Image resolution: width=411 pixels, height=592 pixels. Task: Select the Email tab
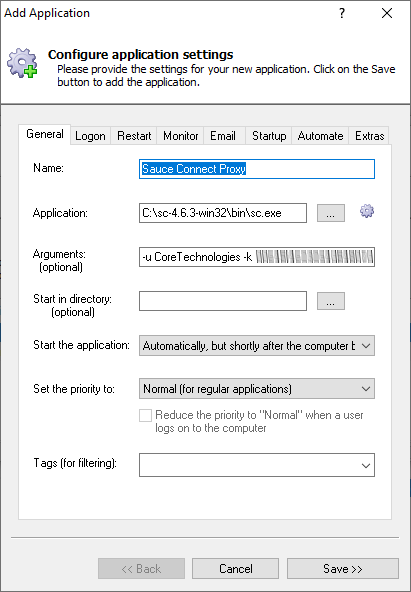[x=223, y=136]
